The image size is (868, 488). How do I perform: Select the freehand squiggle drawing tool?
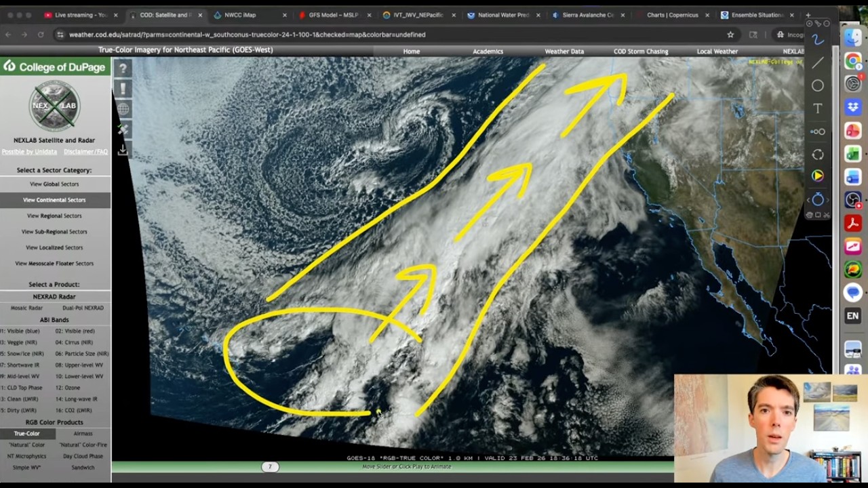pos(818,40)
